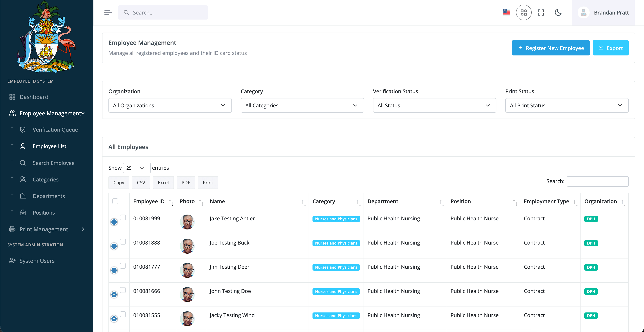Click the Register New Employee button
This screenshot has height=332, width=644.
[550, 48]
